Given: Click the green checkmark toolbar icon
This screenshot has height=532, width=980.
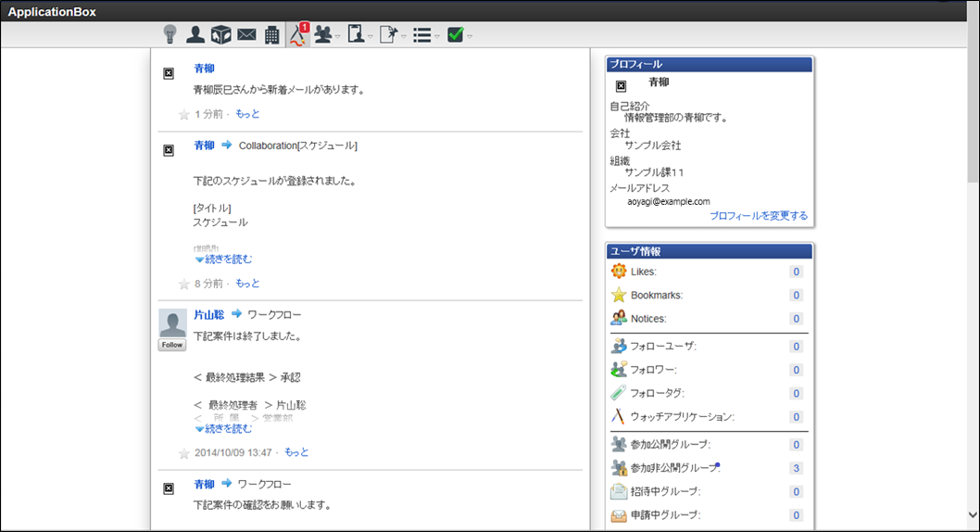Looking at the screenshot, I should point(456,34).
